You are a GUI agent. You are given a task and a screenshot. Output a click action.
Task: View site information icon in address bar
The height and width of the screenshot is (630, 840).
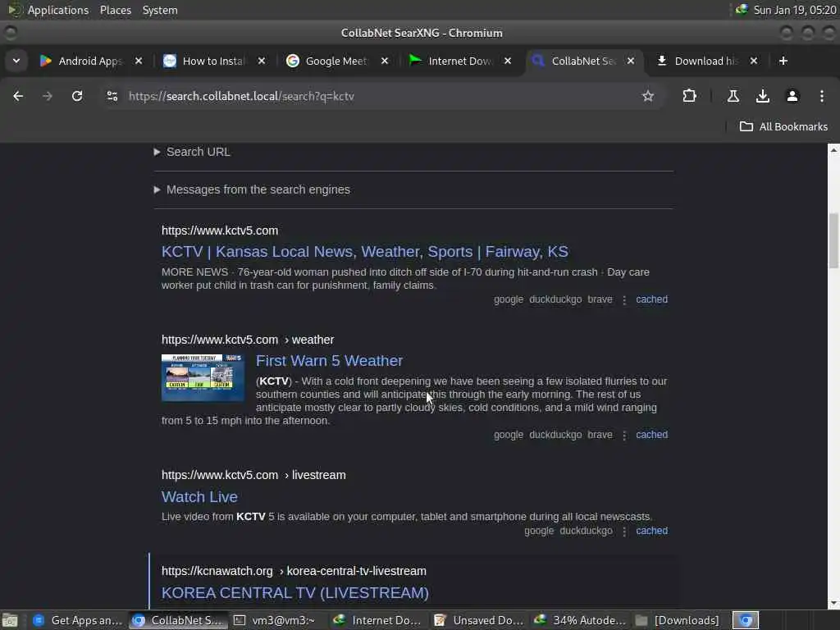pos(112,96)
